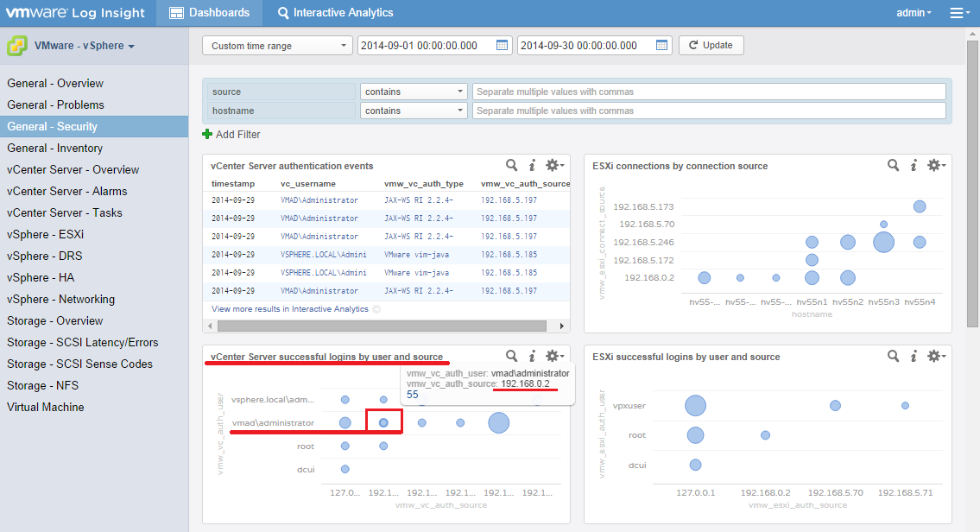
Task: Open source filter contains operator dropdown
Action: click(x=413, y=92)
